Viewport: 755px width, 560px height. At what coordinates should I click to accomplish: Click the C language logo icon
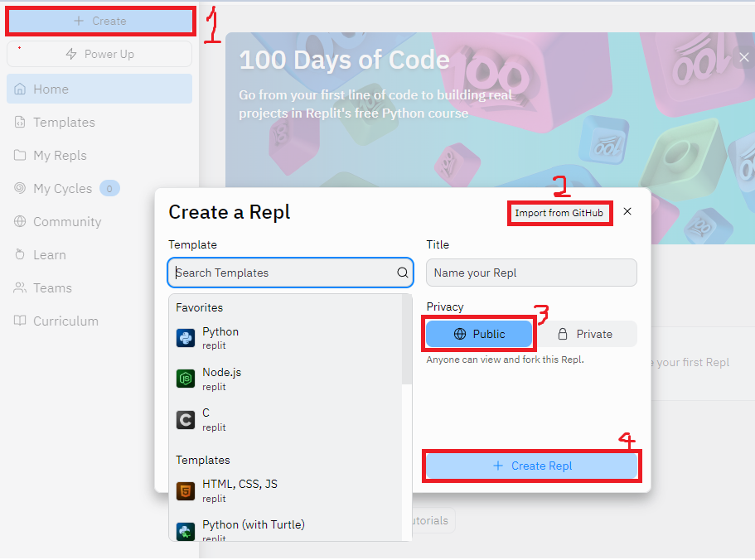click(x=186, y=419)
